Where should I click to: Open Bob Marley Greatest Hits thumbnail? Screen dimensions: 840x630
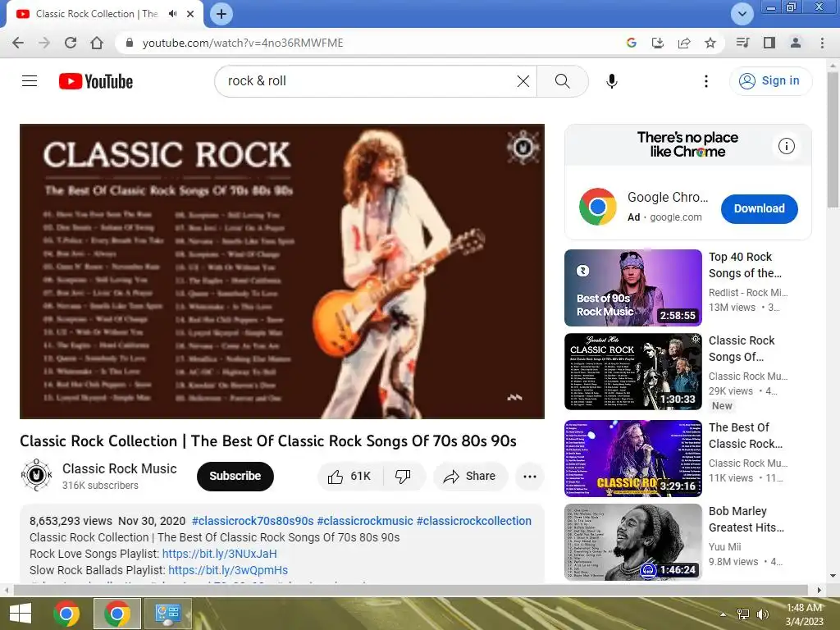632,542
